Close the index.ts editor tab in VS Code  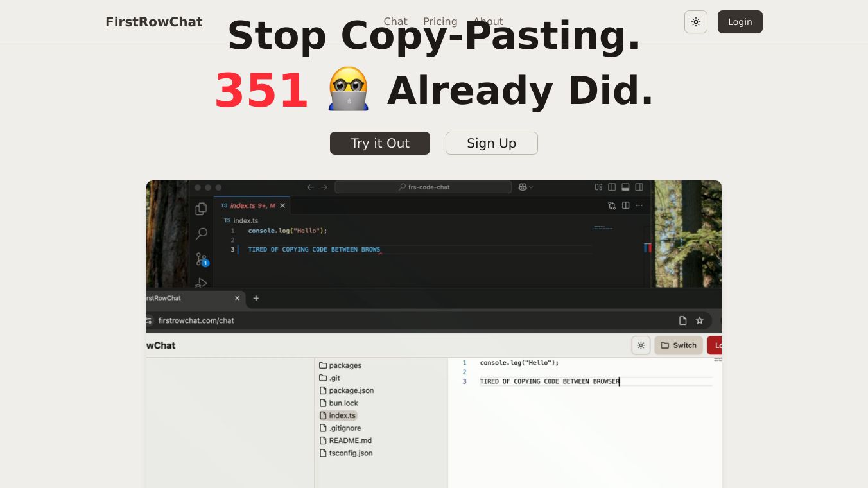pos(282,205)
